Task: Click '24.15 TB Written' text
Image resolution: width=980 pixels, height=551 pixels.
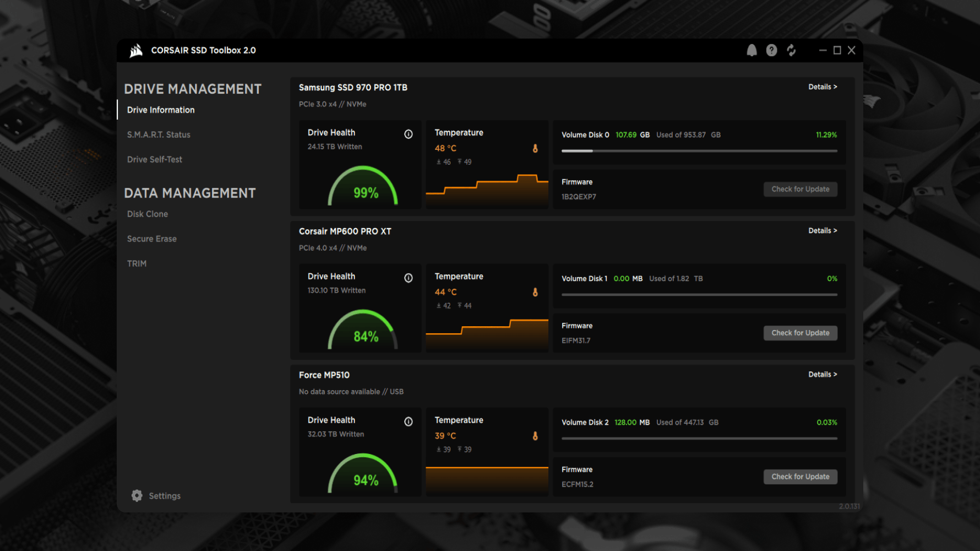Action: coord(335,147)
